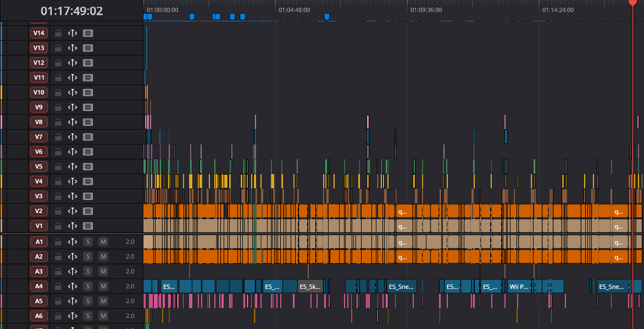Lock the V1 video track

pyautogui.click(x=58, y=226)
